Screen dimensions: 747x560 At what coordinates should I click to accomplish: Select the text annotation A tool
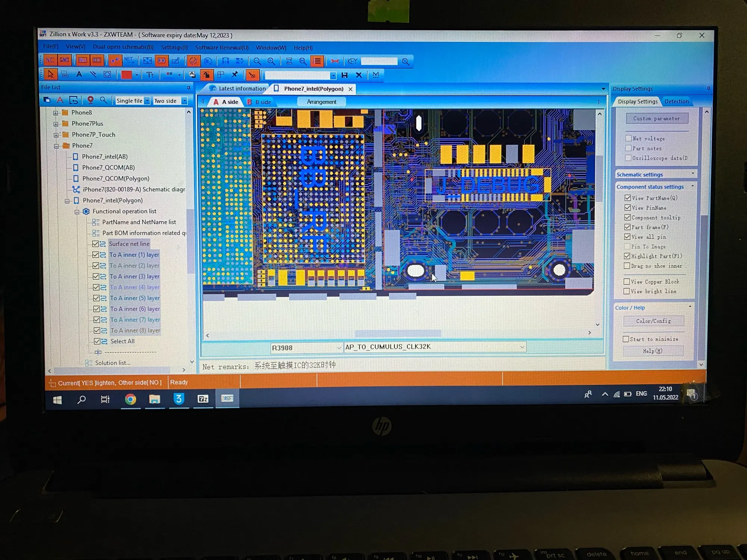(79, 74)
